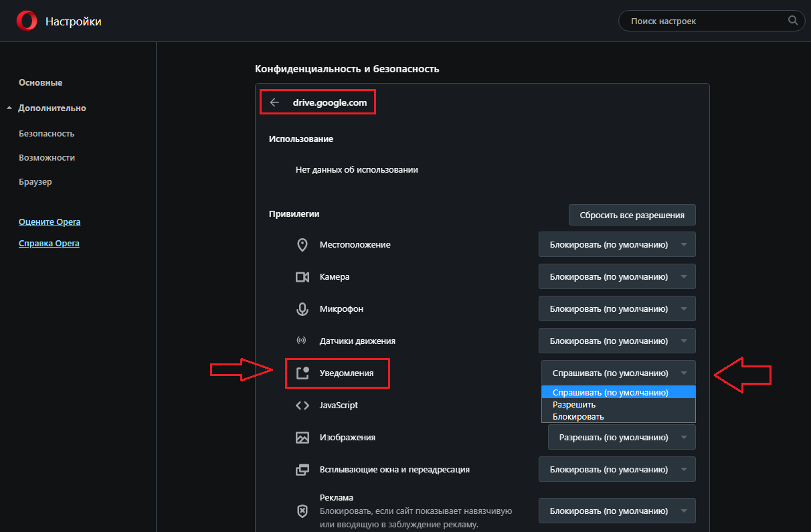Open the Всплывающие окна и переадресация dropdown
Image resolution: width=811 pixels, height=532 pixels.
coord(617,469)
